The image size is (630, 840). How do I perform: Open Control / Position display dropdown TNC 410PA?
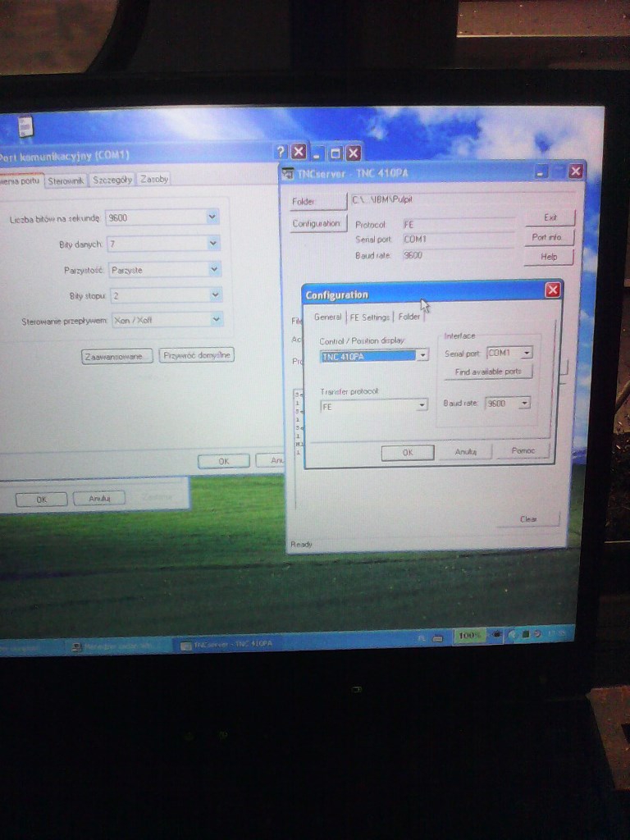(374, 356)
